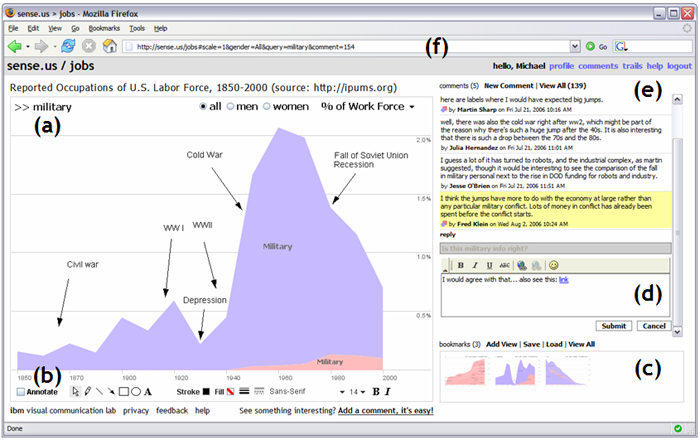Screen dimensions: 700x440
Task: Select the 'men' radio button
Action: 230,107
